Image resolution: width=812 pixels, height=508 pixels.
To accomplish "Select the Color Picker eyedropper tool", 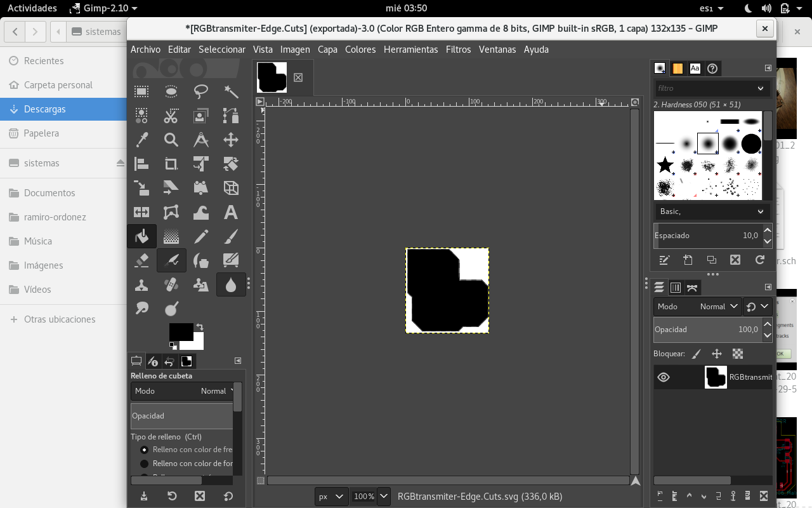I will point(141,140).
